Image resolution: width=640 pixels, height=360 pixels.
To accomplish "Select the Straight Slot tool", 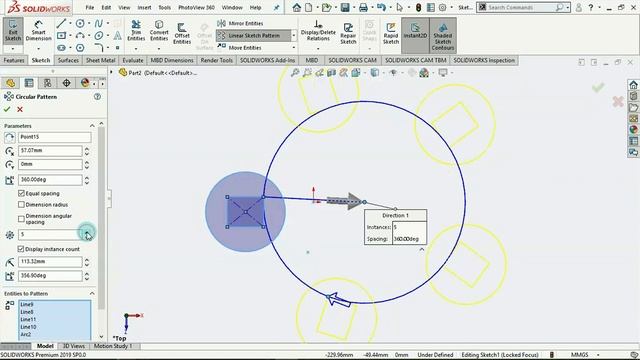I will point(61,48).
